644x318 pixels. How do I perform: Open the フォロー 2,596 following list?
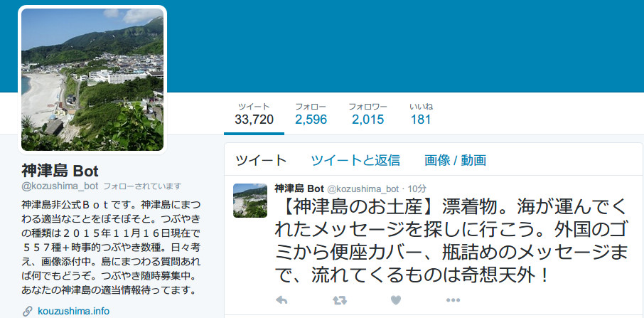click(x=311, y=115)
